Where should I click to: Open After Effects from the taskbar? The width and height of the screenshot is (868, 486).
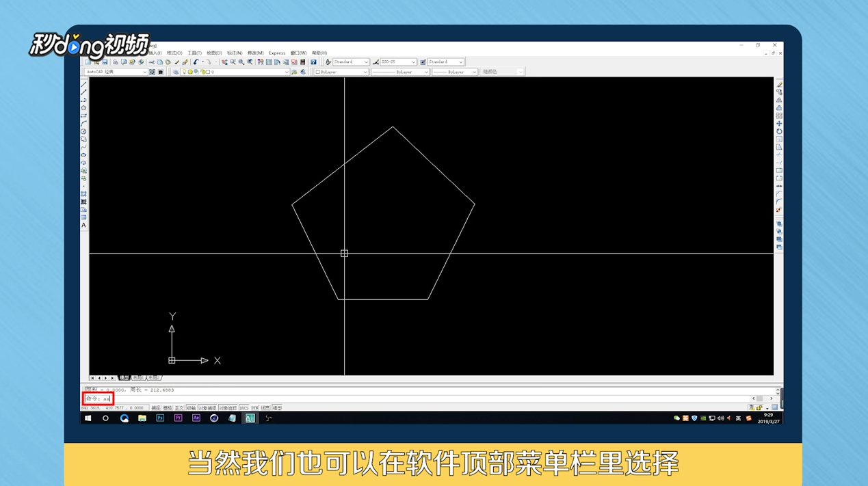tap(196, 418)
